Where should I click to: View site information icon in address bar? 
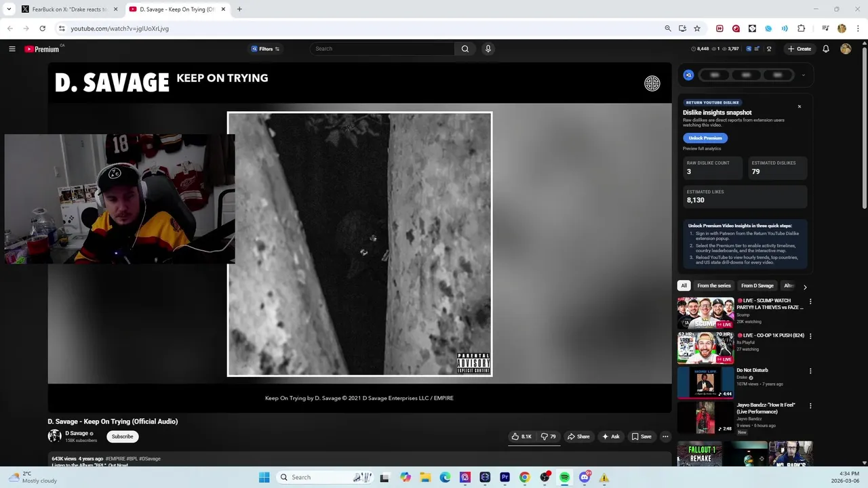click(x=62, y=28)
